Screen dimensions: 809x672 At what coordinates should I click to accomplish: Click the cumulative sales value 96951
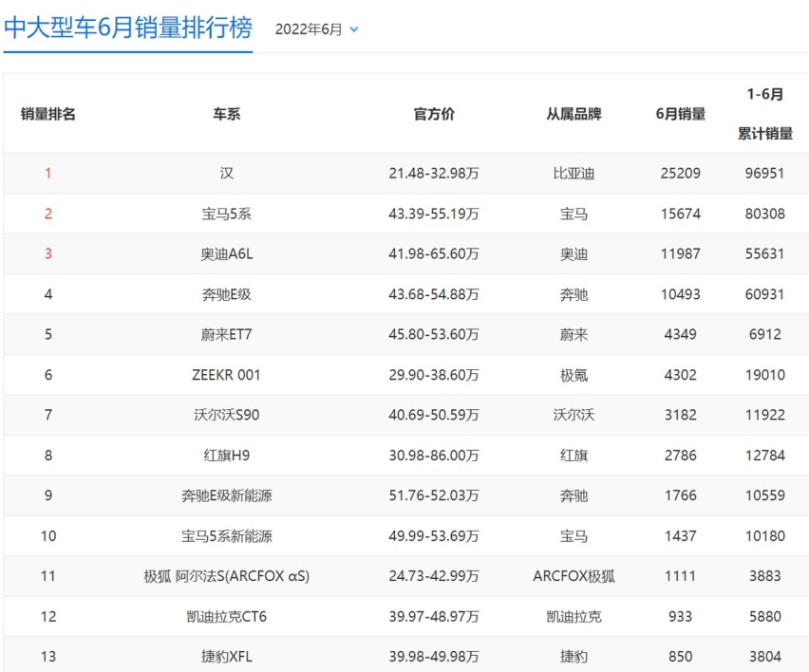coord(764,173)
